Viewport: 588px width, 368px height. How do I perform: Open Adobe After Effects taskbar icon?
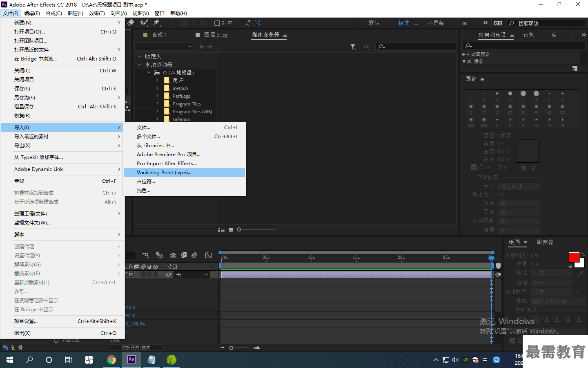[131, 360]
